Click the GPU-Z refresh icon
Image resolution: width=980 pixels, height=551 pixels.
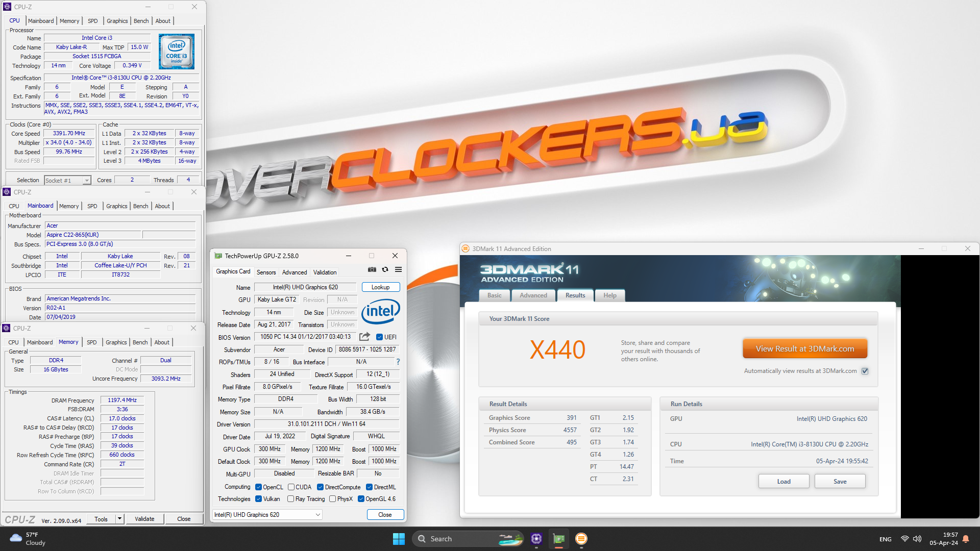point(385,269)
